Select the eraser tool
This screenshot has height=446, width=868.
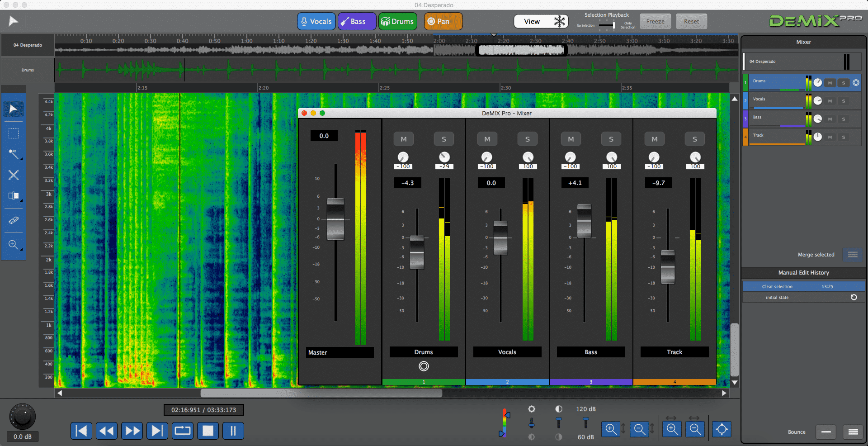click(x=14, y=221)
